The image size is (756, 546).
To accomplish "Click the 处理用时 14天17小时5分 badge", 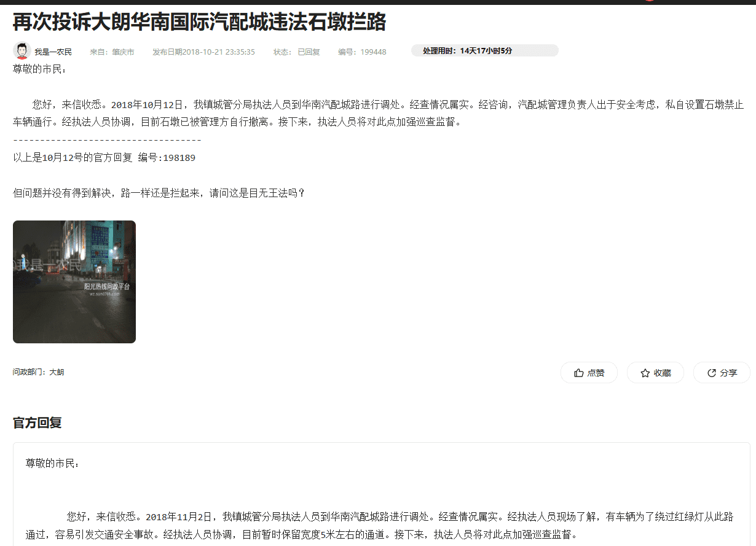I will (x=484, y=51).
